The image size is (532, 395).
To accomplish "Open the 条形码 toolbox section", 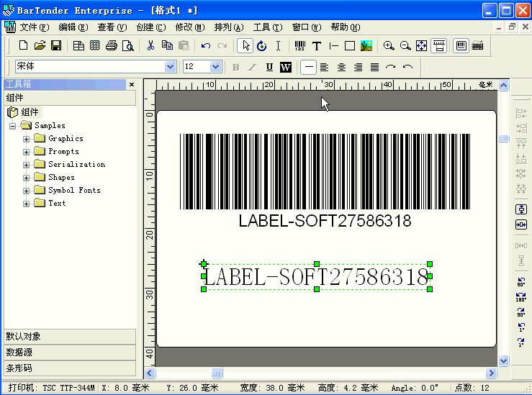I will (x=70, y=368).
